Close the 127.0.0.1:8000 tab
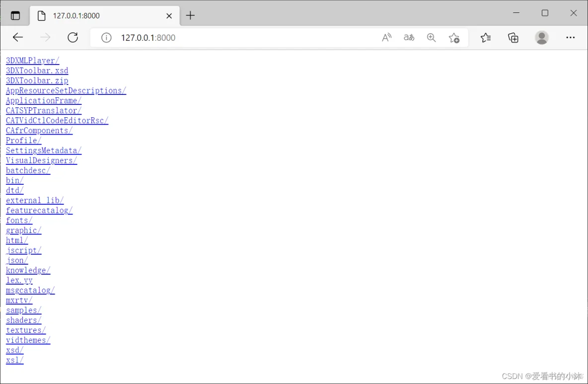 pos(169,16)
